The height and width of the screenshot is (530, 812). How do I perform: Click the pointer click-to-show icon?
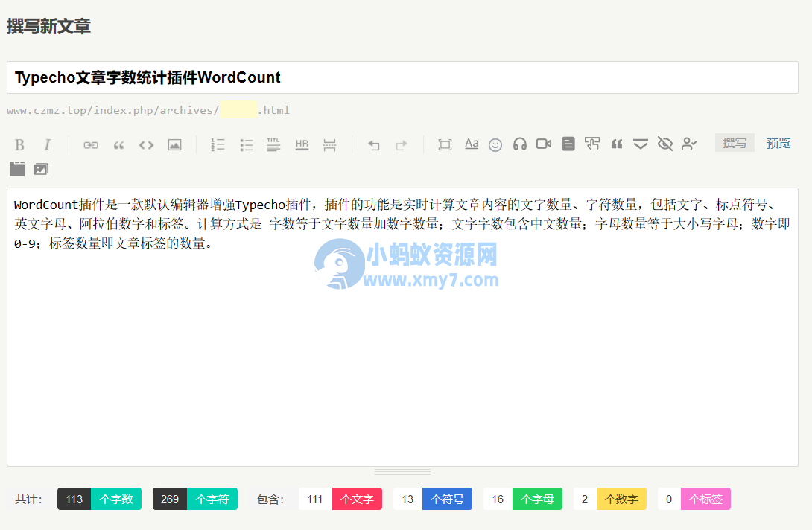[x=592, y=144]
